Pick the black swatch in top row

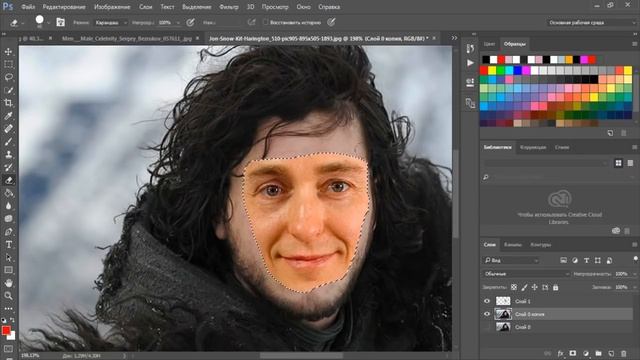point(485,60)
